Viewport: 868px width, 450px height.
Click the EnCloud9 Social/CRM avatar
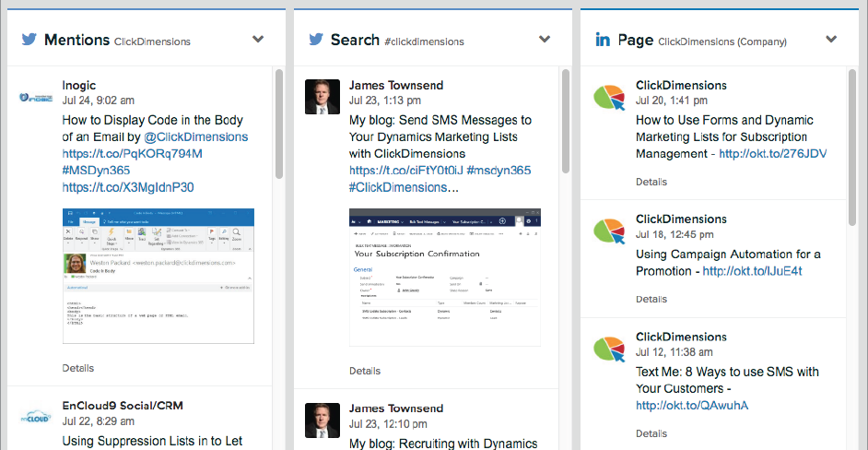pos(35,417)
